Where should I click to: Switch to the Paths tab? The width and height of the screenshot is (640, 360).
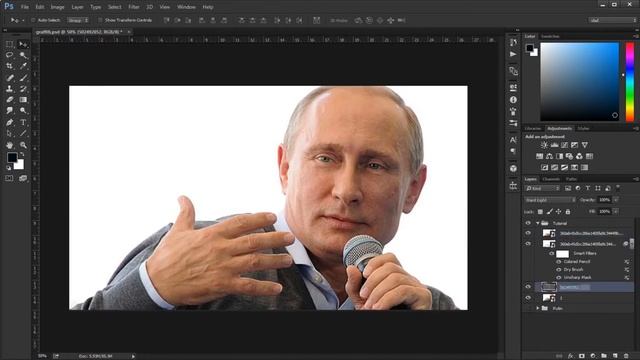(571, 179)
